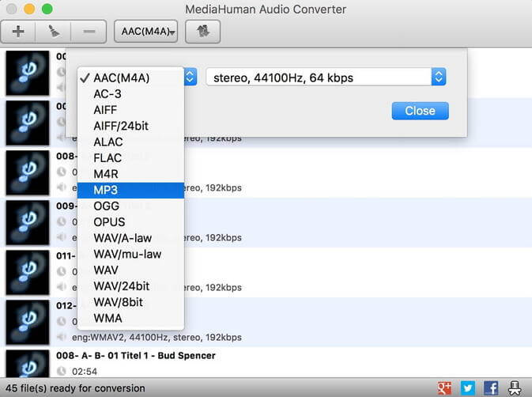Open the stereo, 44100Hz, 64 kbps dropdown
Image resolution: width=532 pixels, height=397 pixels.
(326, 77)
